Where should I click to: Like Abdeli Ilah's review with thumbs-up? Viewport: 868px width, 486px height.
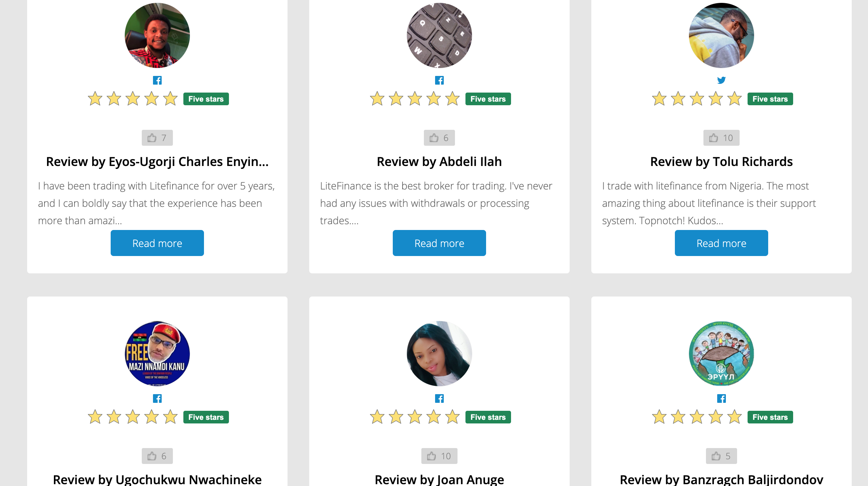click(x=439, y=138)
